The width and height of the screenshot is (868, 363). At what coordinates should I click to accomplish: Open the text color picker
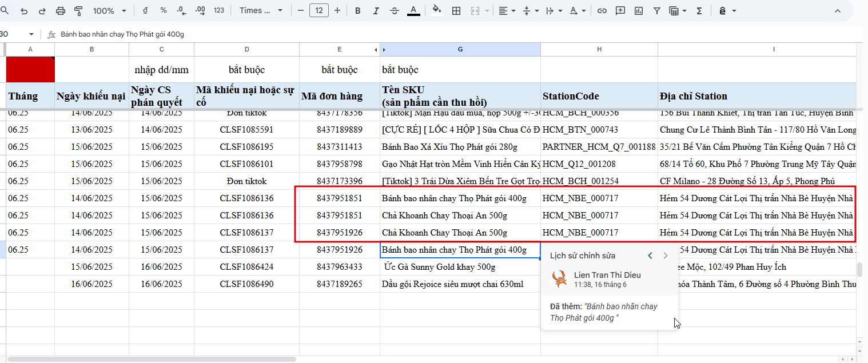point(414,11)
